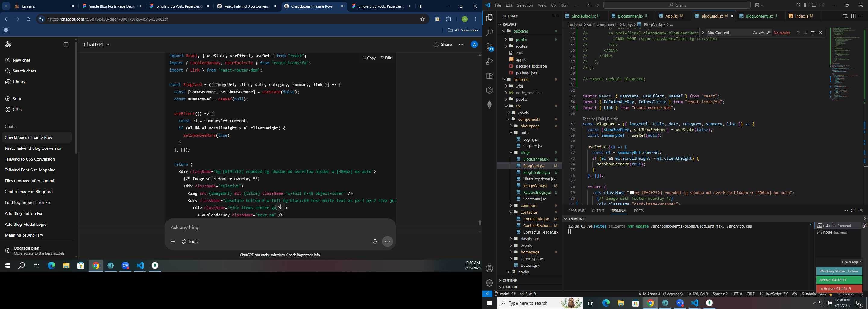Open ChatGPT conversation options three dots
Viewport: 868px width, 309px height.
click(461, 45)
